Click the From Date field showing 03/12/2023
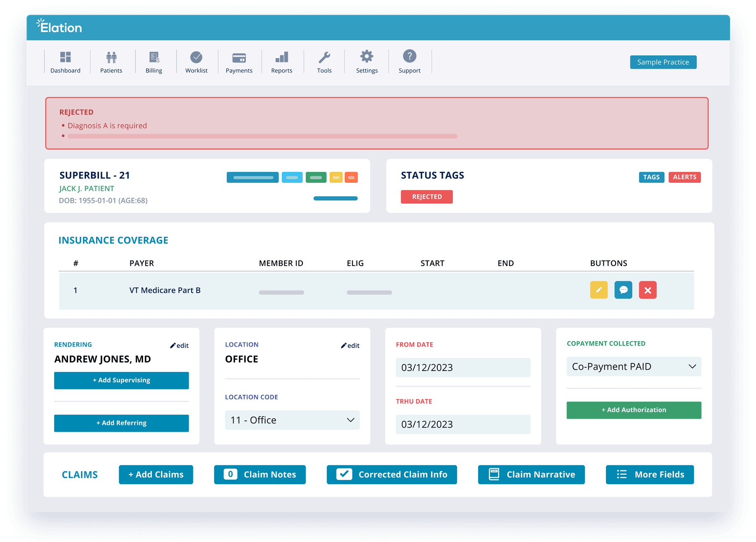Screen dimensions: 756x542 tap(463, 367)
